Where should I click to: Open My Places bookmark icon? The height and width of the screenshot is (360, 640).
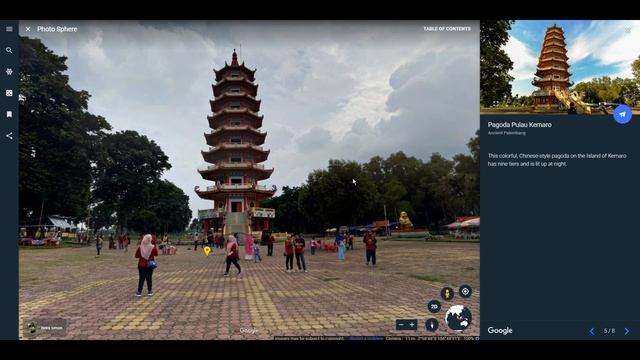click(9, 114)
